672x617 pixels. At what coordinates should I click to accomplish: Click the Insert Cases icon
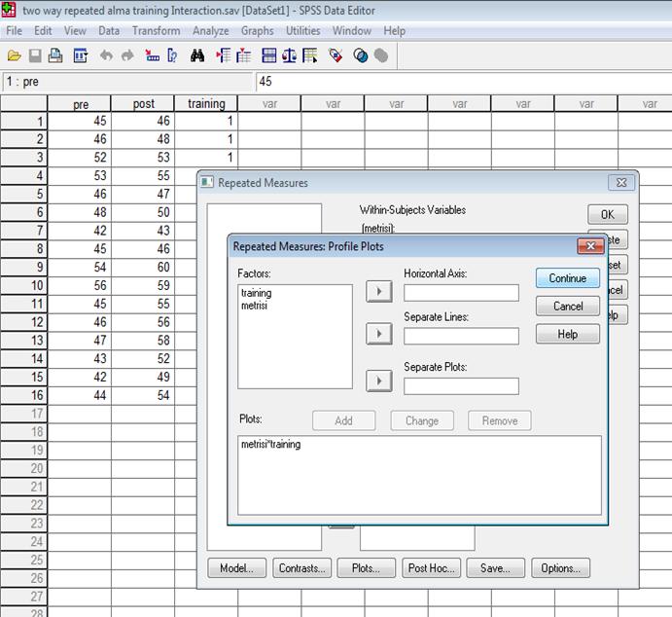[x=224, y=55]
